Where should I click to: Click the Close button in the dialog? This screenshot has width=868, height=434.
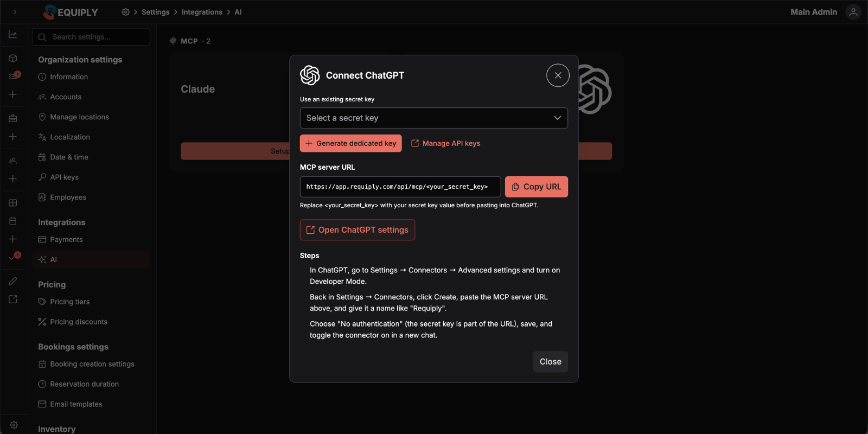coord(551,362)
